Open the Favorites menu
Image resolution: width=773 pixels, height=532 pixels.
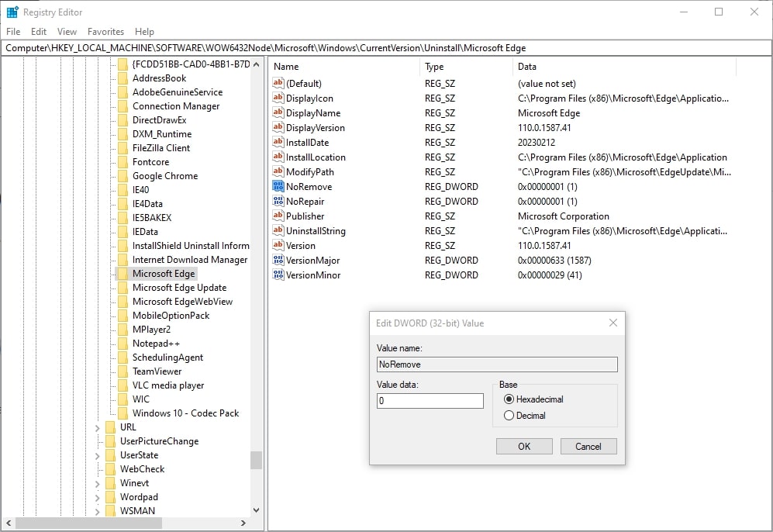(x=105, y=32)
